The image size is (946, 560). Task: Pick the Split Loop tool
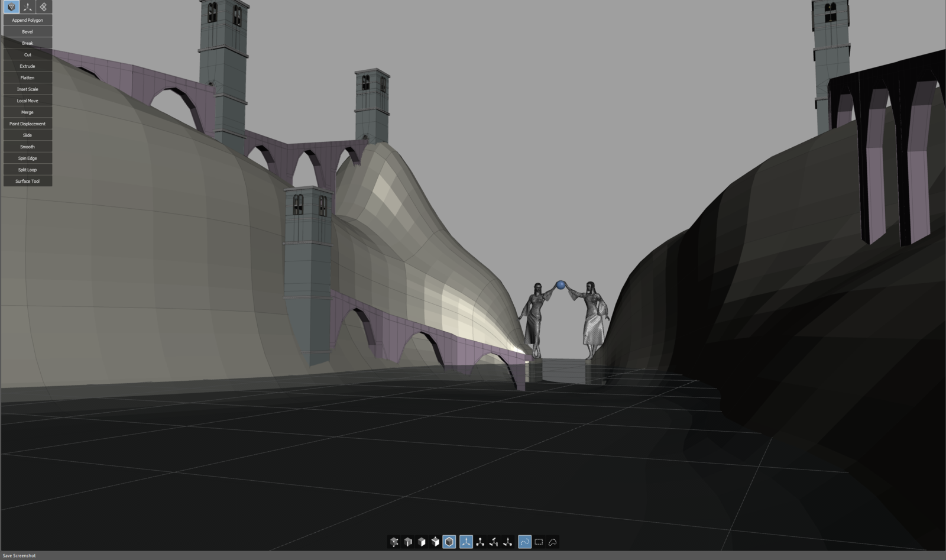[28, 170]
